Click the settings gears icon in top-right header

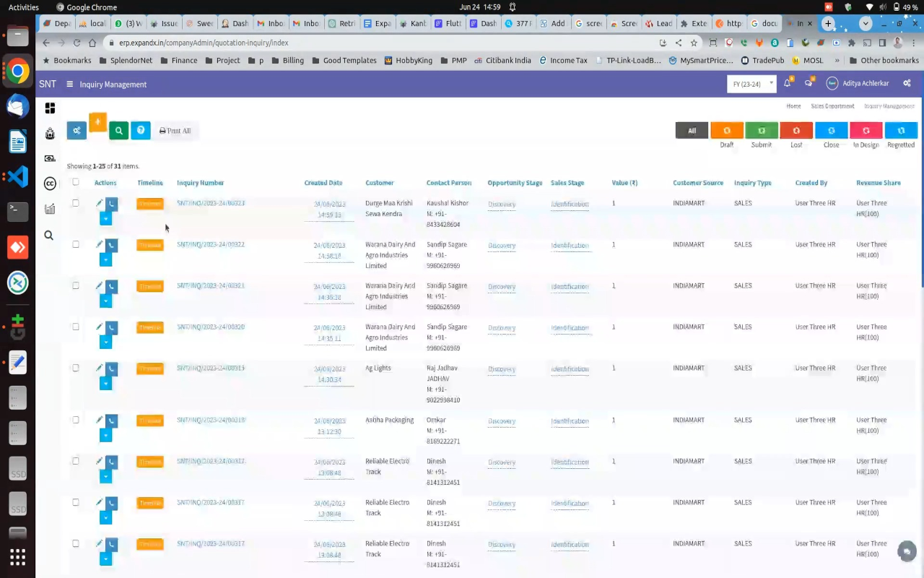[x=907, y=84]
